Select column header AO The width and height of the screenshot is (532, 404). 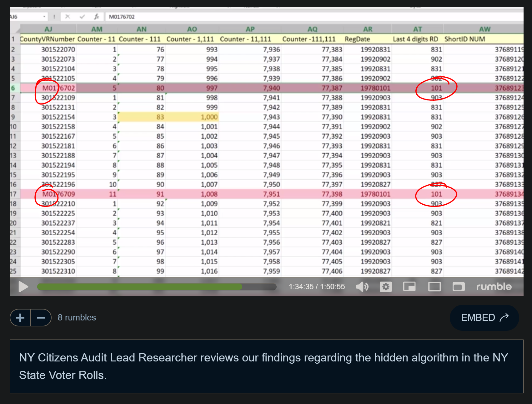tap(192, 29)
